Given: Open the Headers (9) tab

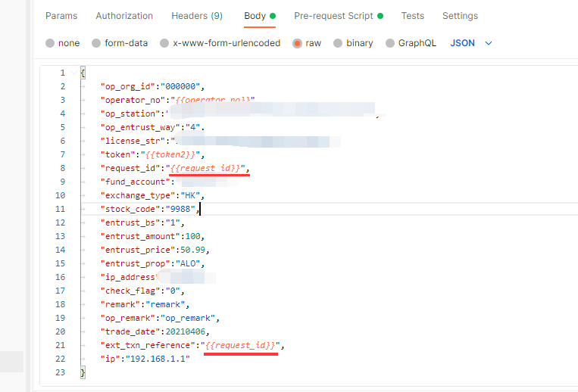Looking at the screenshot, I should point(197,16).
